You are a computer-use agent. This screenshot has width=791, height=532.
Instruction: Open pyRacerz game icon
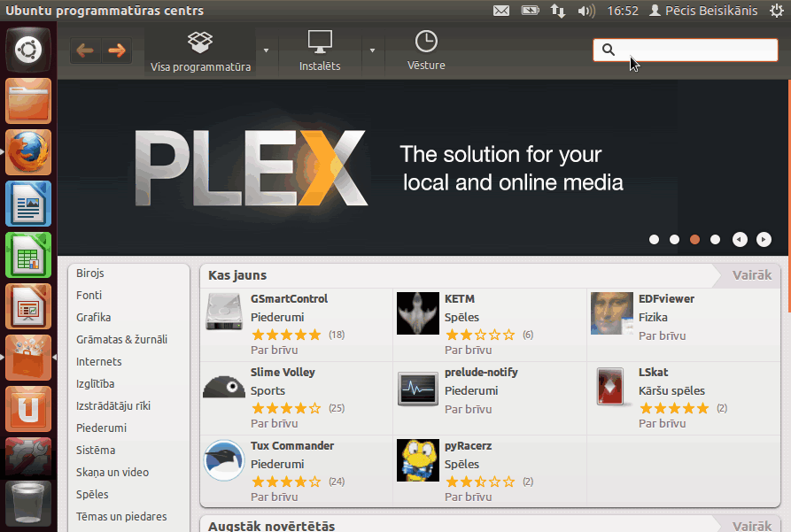click(418, 460)
